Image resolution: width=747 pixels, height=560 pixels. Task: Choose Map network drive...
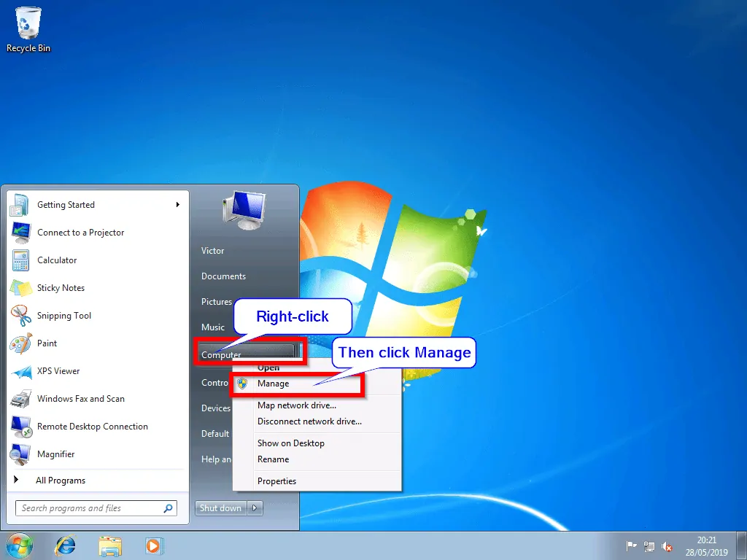(297, 405)
